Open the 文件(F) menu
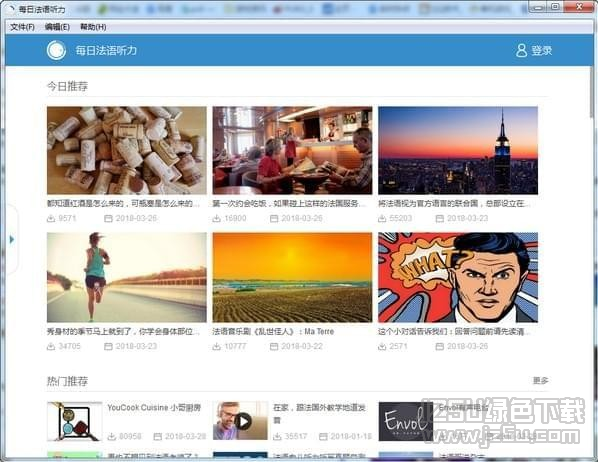The width and height of the screenshot is (598, 462). click(x=22, y=27)
